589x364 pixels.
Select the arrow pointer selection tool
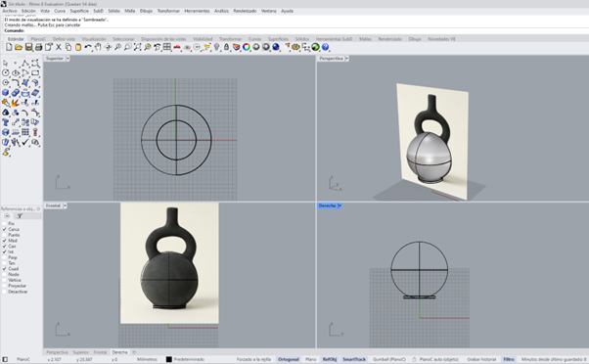click(x=6, y=63)
